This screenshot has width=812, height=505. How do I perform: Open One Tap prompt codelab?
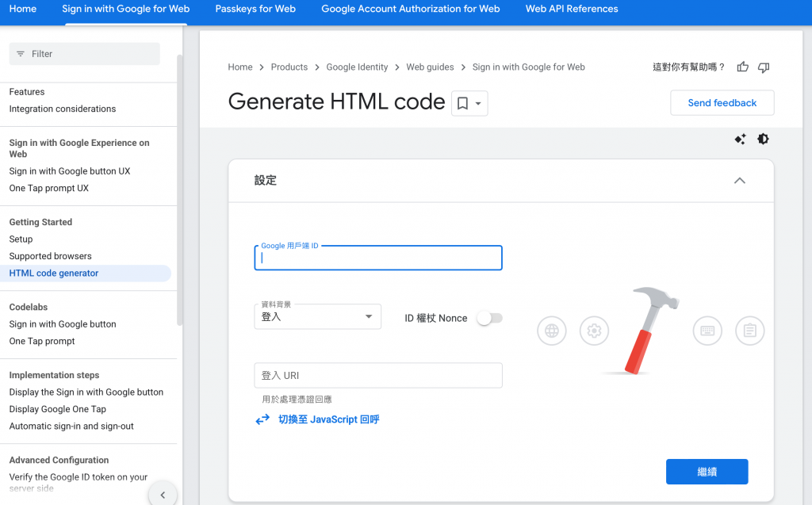pos(42,341)
